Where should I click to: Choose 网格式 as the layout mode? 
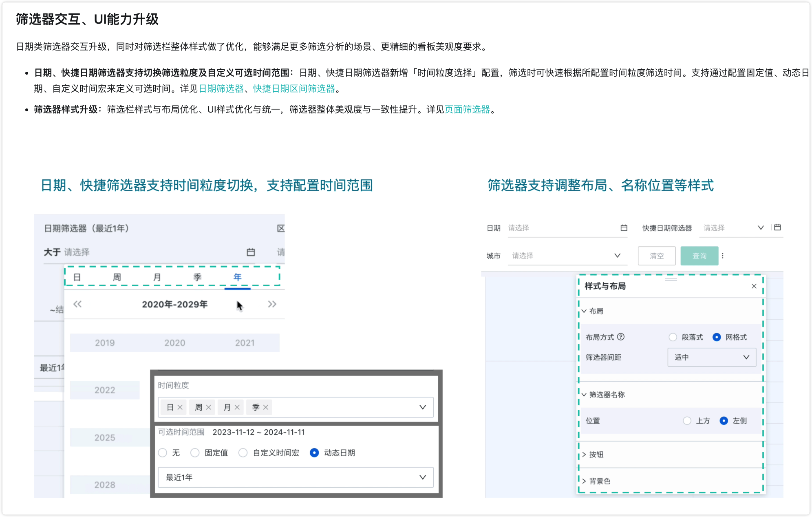(716, 337)
